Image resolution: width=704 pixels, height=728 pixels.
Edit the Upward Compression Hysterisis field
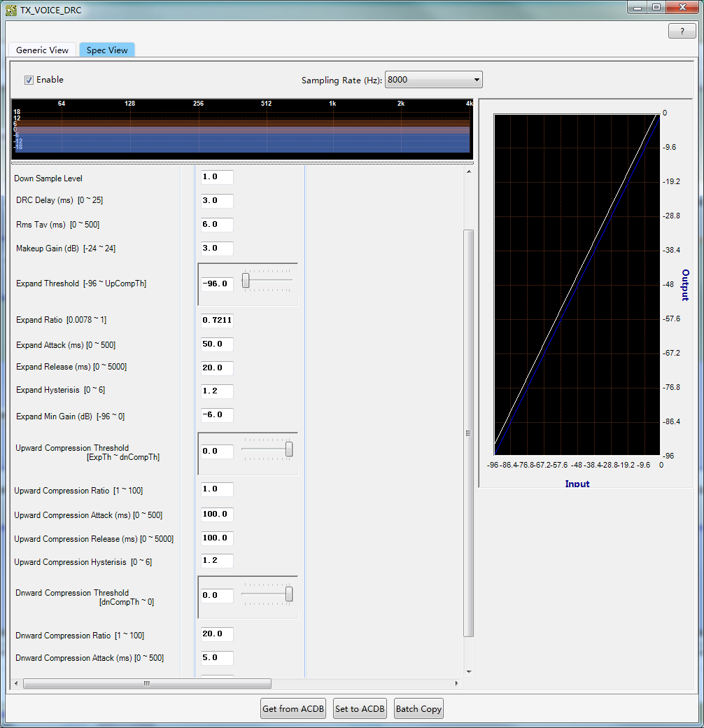tap(217, 561)
